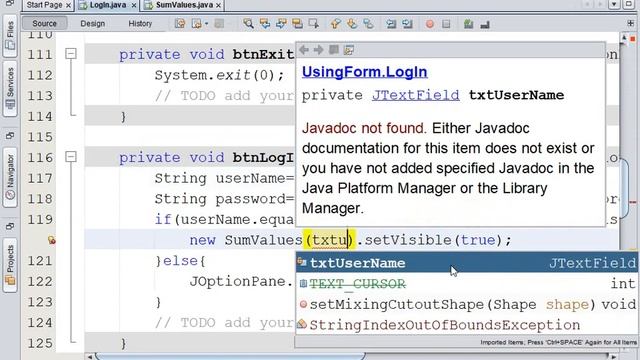Start macro recording with red circle icon
The image size is (640, 360).
click(430, 24)
